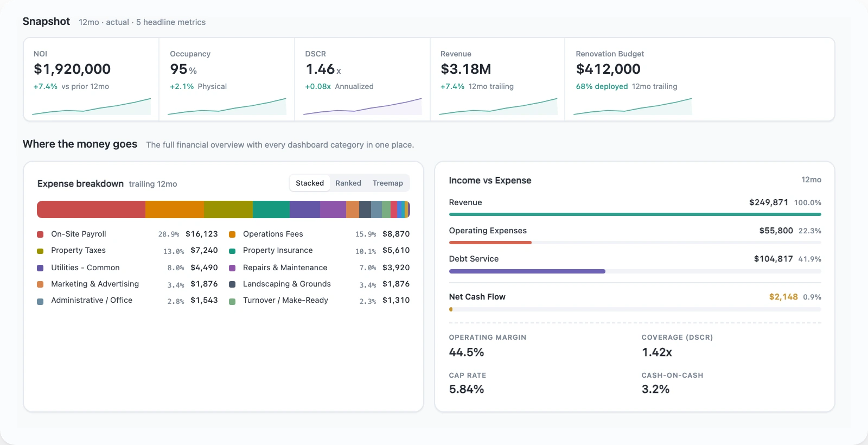
Task: Click the Turnover / Make-Ready legend color dot
Action: point(232,302)
